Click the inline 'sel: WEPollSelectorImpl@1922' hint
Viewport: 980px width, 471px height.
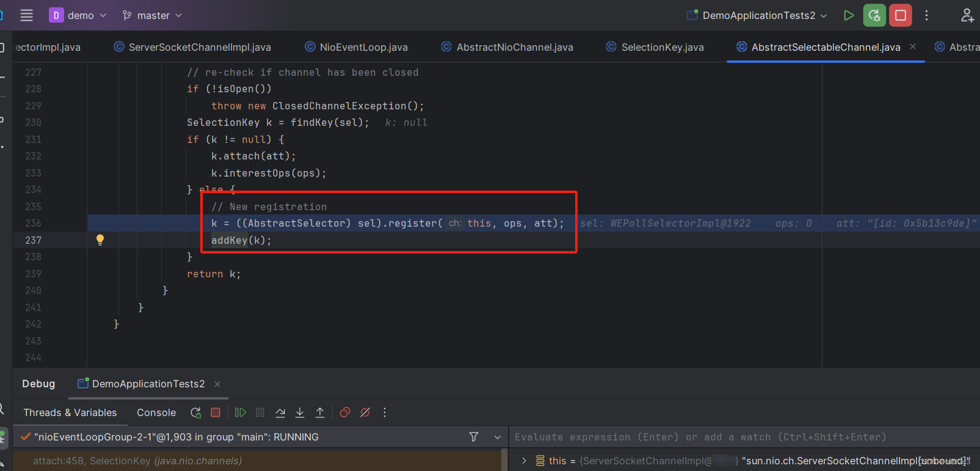click(x=665, y=223)
